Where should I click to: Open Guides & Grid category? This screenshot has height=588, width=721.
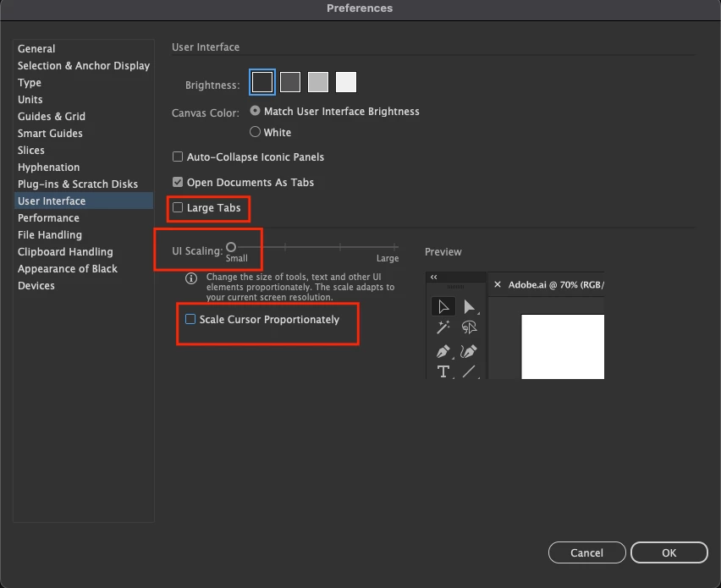[x=83, y=116]
